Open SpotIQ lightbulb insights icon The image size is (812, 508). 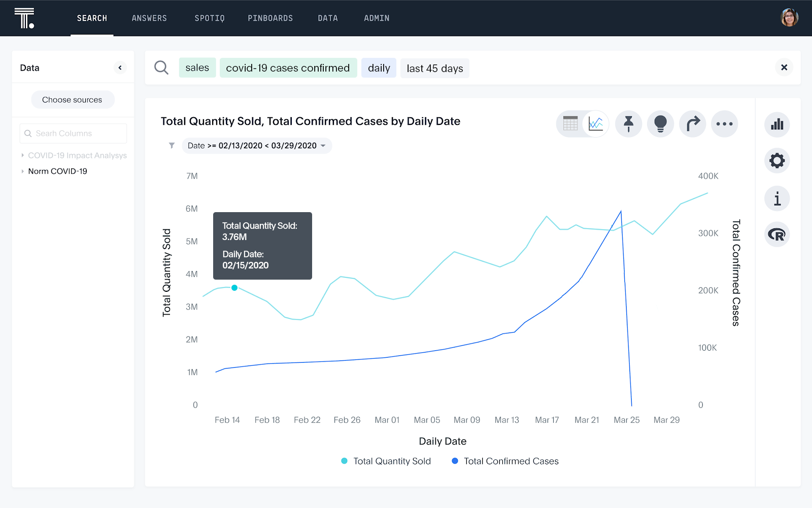coord(660,124)
